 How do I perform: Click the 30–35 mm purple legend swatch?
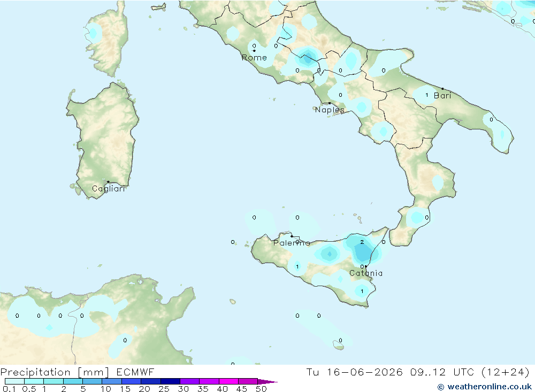pos(190,381)
